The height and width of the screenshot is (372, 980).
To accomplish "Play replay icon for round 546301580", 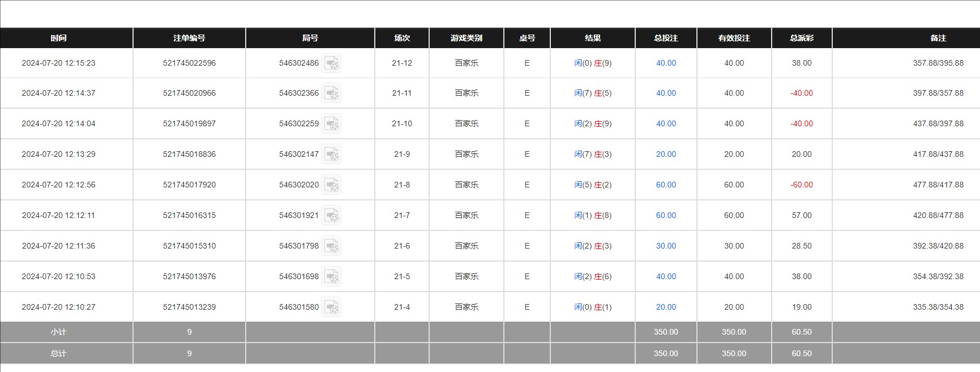I will tap(332, 307).
